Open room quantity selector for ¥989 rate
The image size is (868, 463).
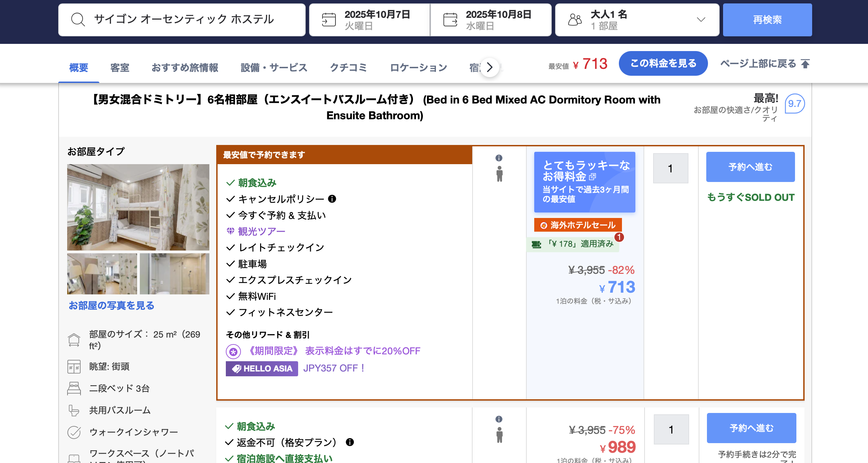671,429
